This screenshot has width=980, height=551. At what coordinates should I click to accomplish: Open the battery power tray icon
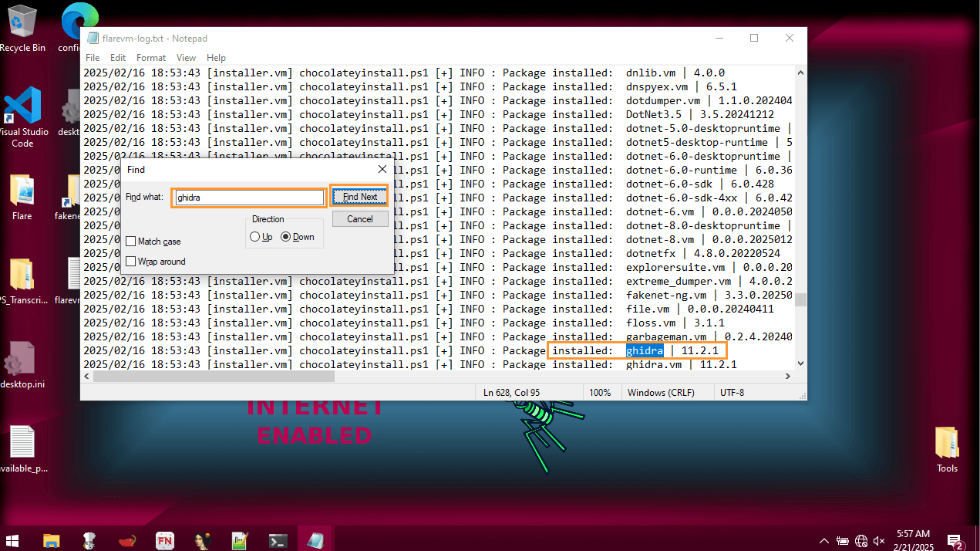pos(843,541)
